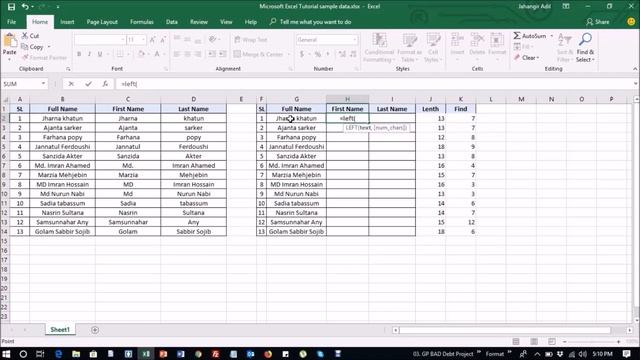
Task: Switch to the View tab
Action: [x=226, y=22]
